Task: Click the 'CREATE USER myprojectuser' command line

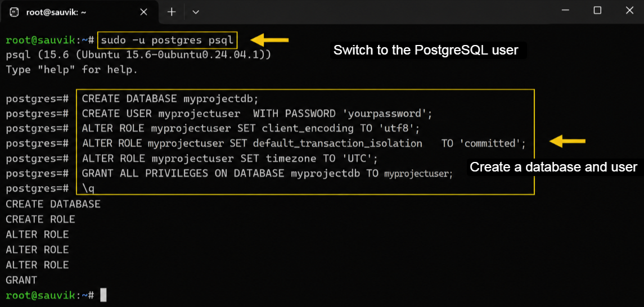Action: coord(257,113)
